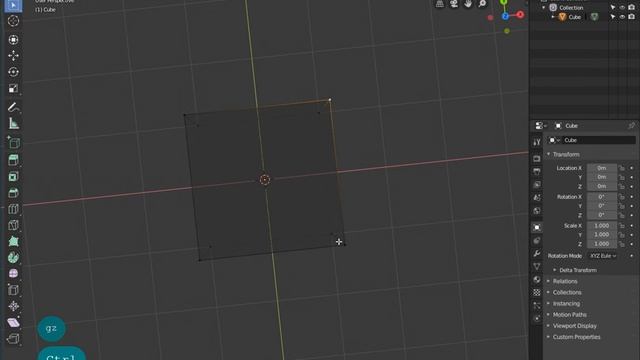Activate the Scale tool
Viewport: 640px width, 360px height.
tap(13, 89)
